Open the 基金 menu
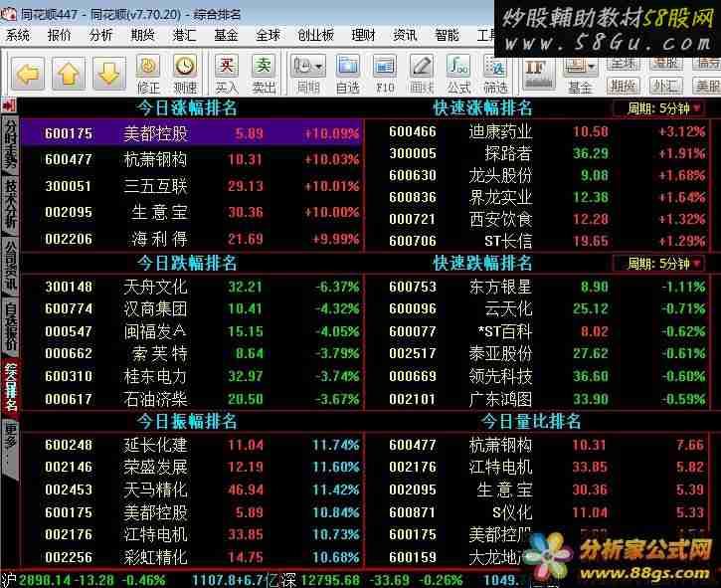721x588 pixels. click(226, 35)
